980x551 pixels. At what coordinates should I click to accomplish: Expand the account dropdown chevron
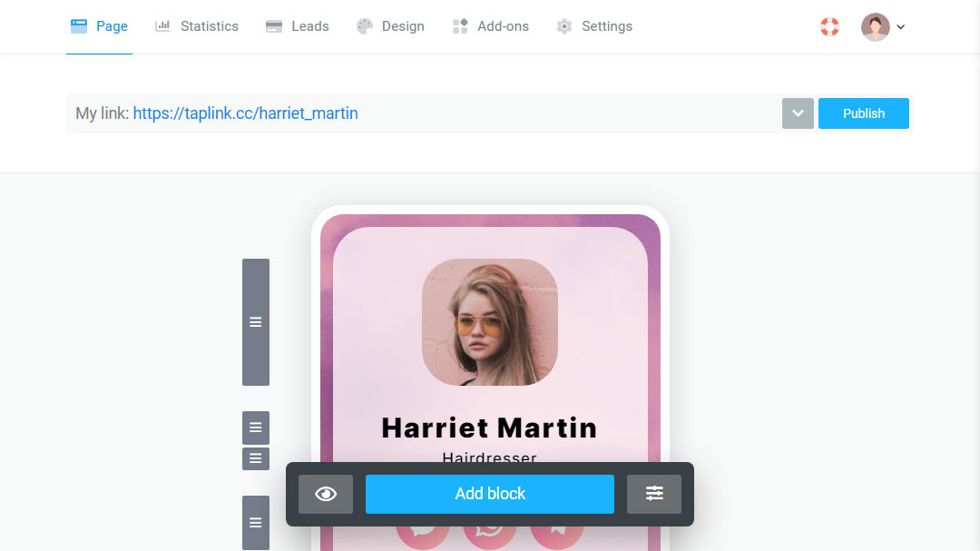click(x=901, y=27)
